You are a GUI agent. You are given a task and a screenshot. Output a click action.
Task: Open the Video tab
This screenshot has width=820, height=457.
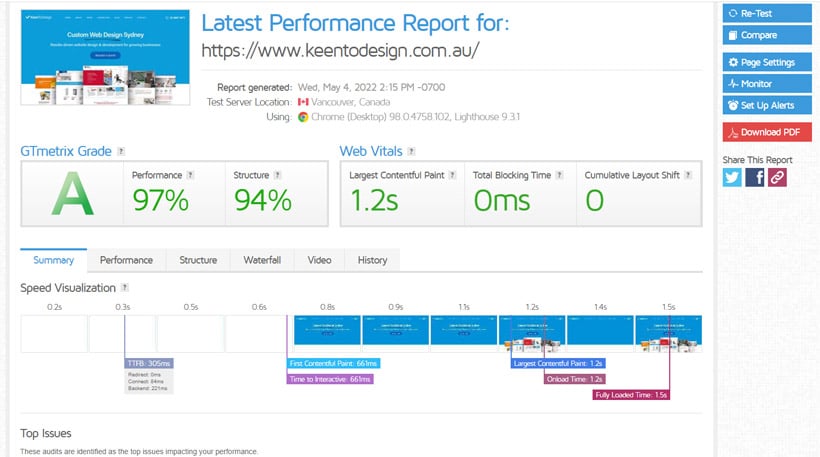pos(319,260)
